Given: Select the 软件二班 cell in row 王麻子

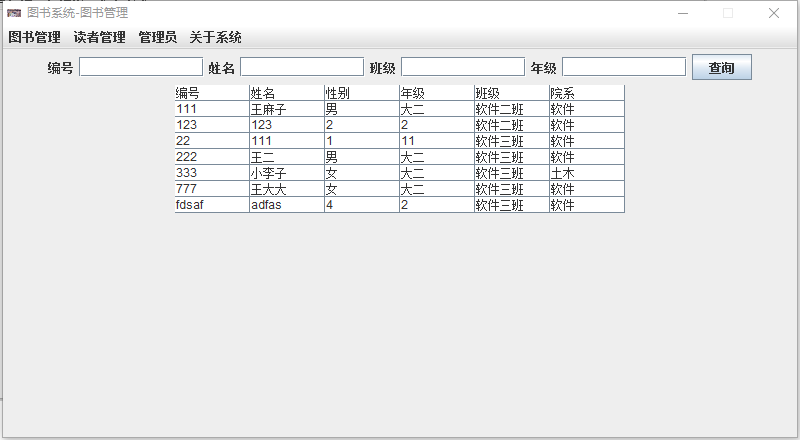Looking at the screenshot, I should [x=512, y=109].
